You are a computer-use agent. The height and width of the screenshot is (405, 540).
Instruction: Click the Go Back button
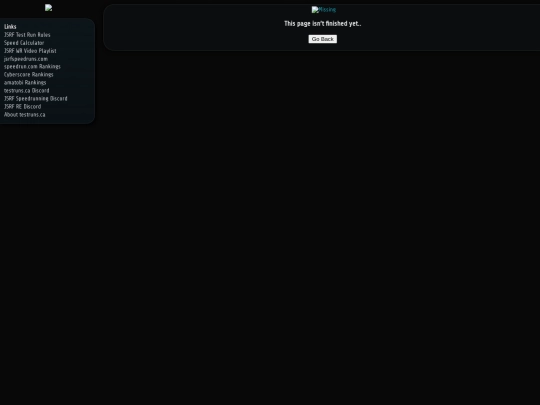click(x=323, y=39)
